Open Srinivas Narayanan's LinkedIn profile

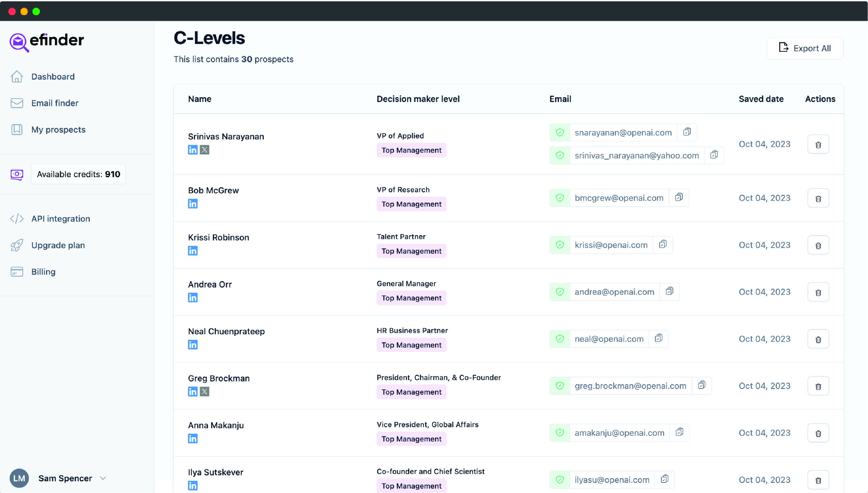click(x=192, y=149)
